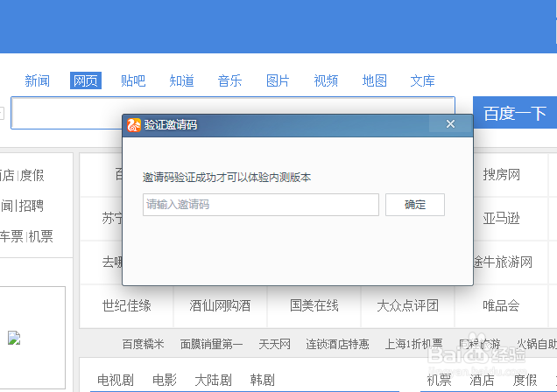The height and width of the screenshot is (392, 557).
Task: Select the bottom-right 度假 tab
Action: pos(525,380)
